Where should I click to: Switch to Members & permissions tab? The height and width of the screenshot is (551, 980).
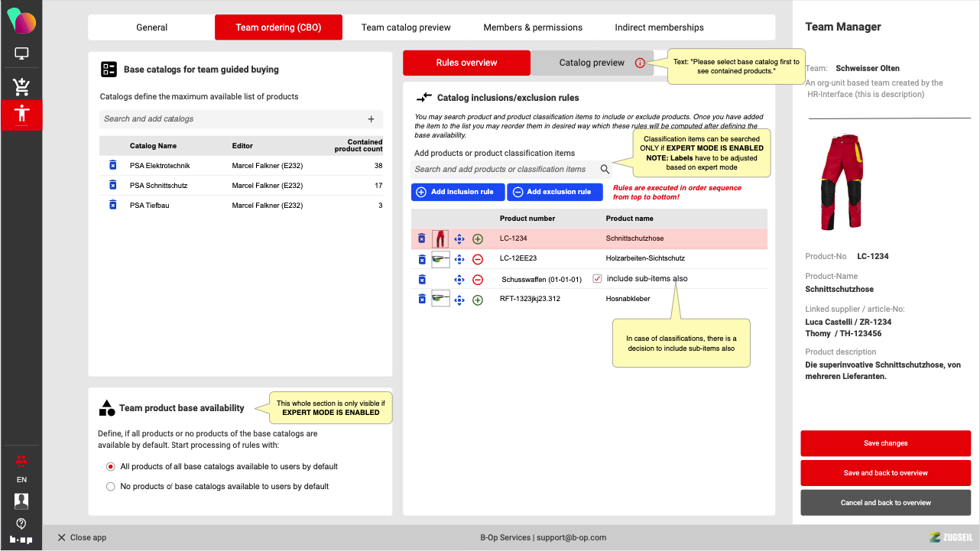click(532, 28)
